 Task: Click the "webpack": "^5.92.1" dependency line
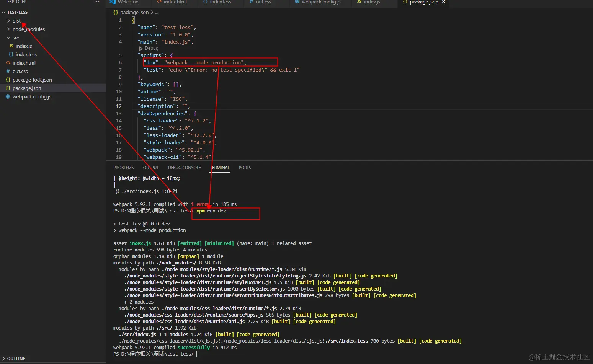(x=174, y=150)
